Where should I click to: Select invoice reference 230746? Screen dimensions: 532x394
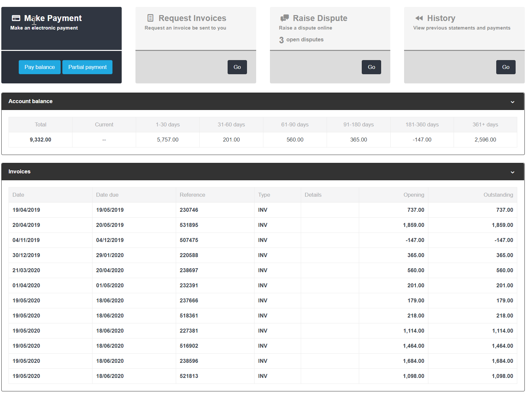(189, 210)
